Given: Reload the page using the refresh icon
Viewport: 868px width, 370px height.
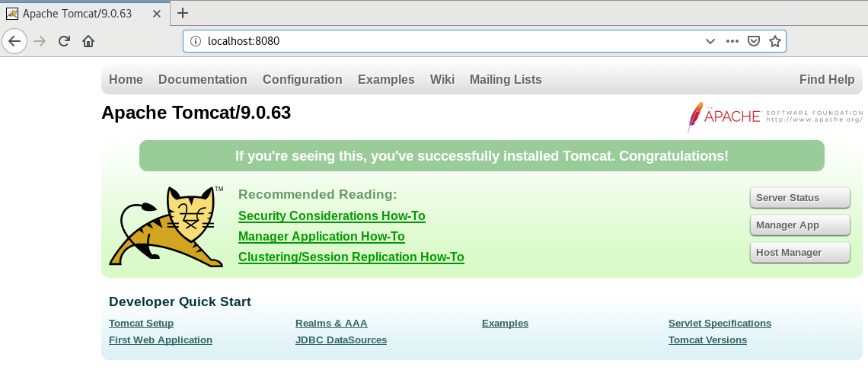Looking at the screenshot, I should click(64, 41).
